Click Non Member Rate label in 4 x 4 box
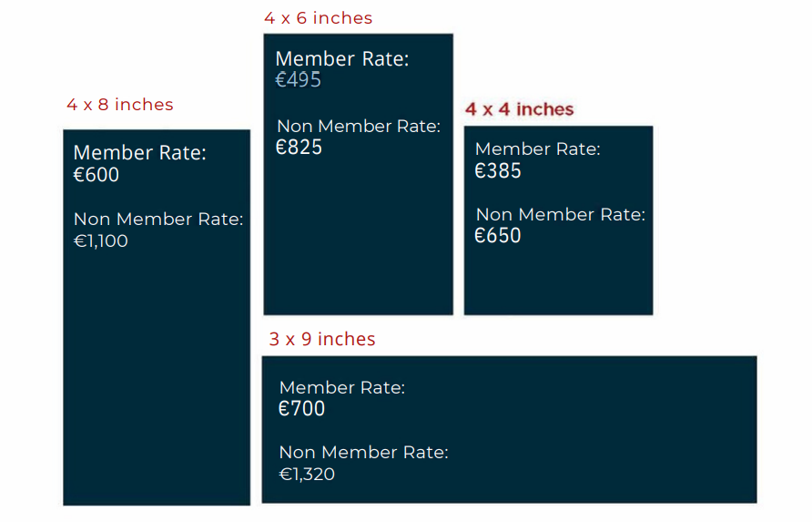812x522 pixels. (561, 215)
